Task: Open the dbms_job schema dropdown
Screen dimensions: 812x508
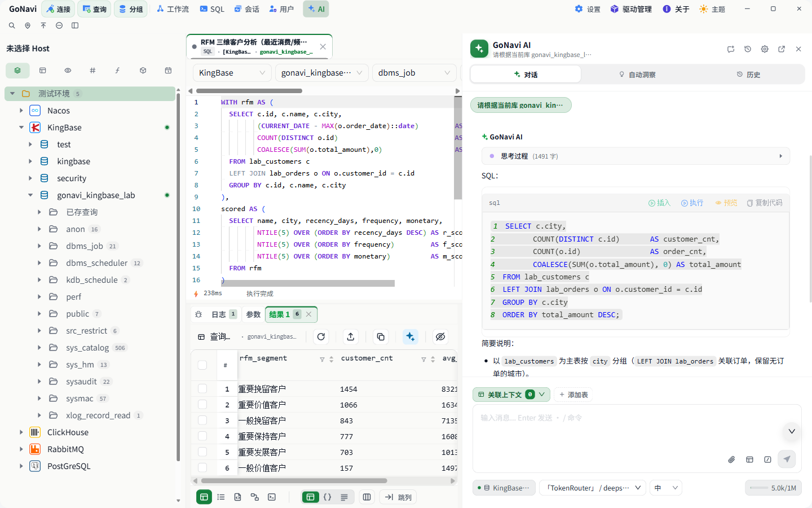Action: coord(414,73)
